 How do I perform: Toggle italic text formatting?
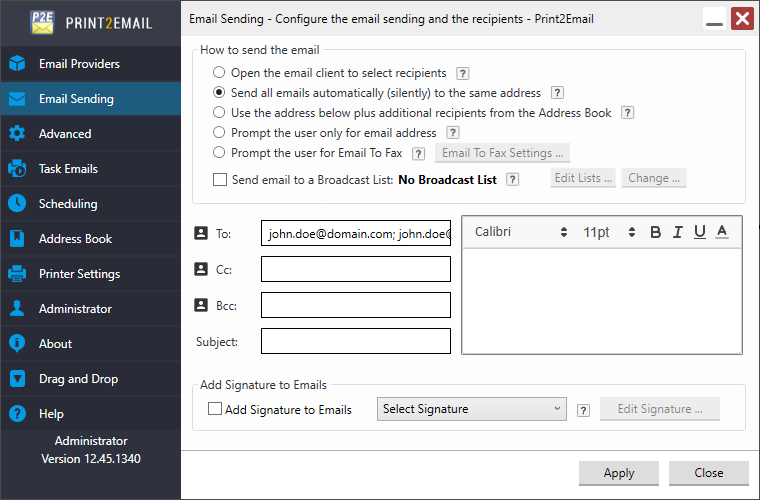[678, 232]
